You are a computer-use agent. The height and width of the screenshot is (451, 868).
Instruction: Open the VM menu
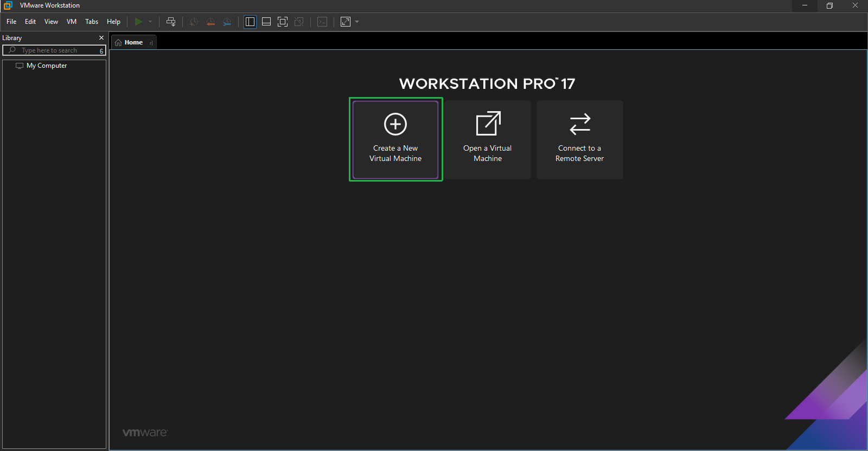(x=72, y=22)
